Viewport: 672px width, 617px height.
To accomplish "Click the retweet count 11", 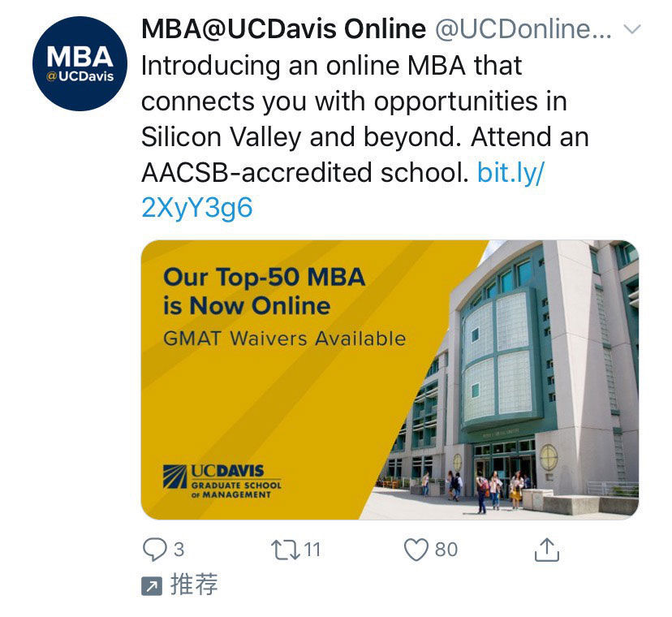I will click(313, 550).
